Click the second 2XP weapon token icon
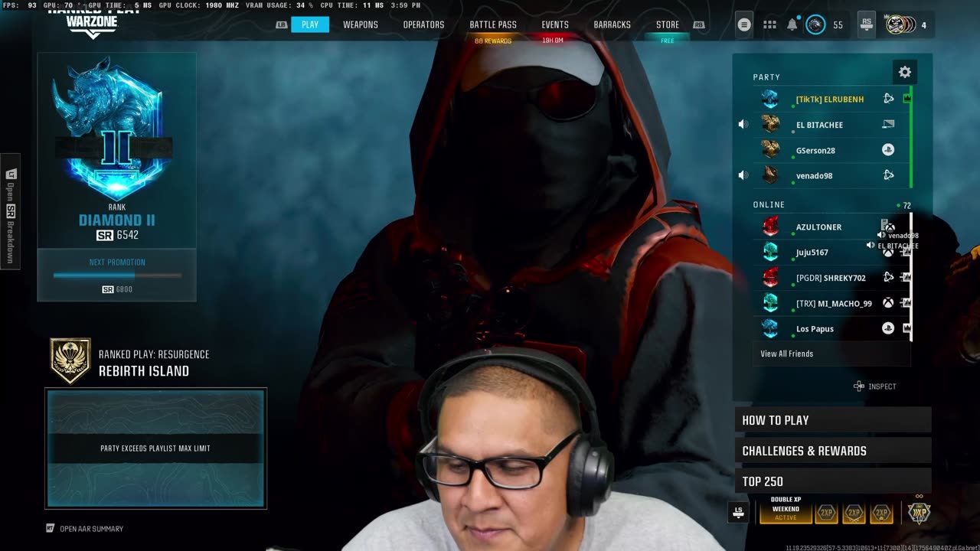The height and width of the screenshot is (551, 980). [x=854, y=513]
